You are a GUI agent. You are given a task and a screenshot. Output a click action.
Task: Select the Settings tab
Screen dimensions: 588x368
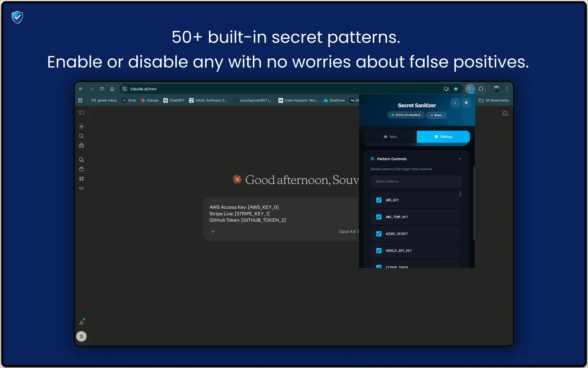pos(443,137)
